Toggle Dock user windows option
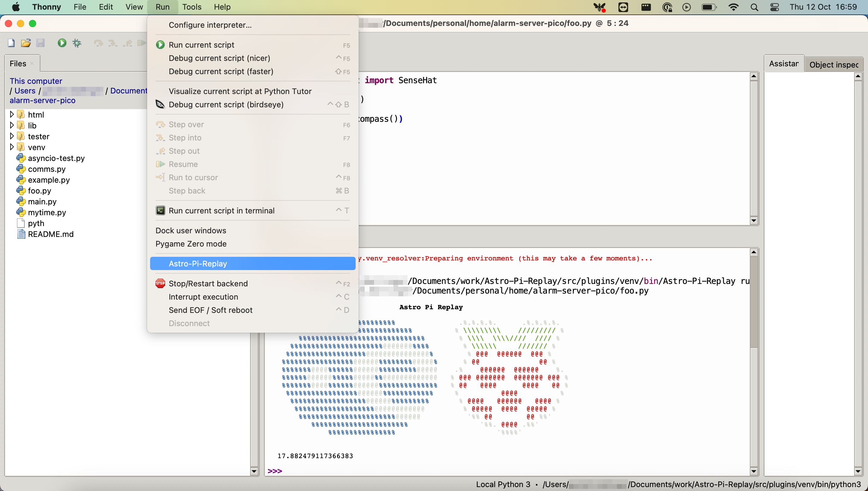The image size is (868, 491). point(191,230)
